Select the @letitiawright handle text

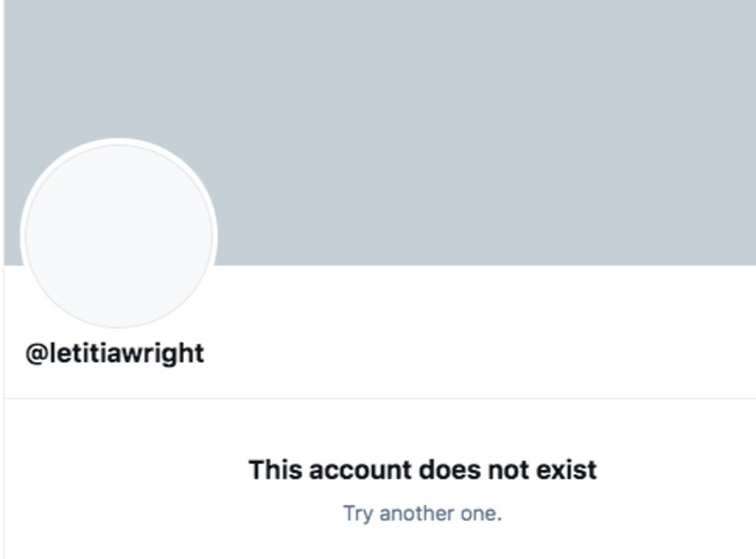click(115, 353)
